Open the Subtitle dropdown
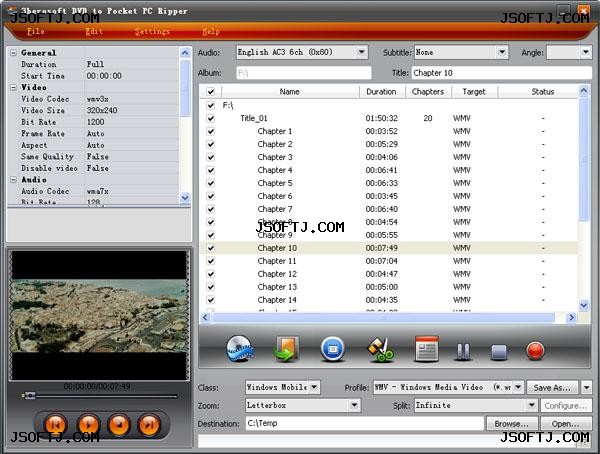This screenshot has height=454, width=600. click(x=502, y=52)
